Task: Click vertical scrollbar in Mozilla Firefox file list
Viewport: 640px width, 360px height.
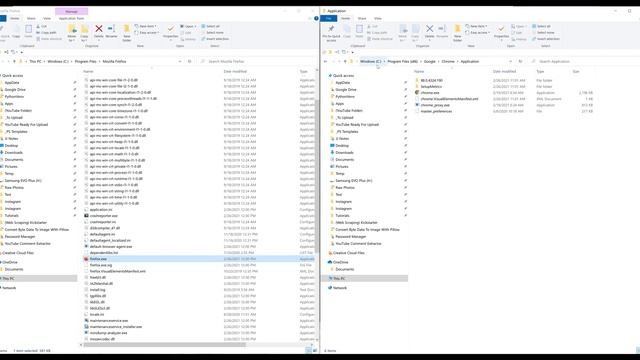Action: [x=317, y=176]
